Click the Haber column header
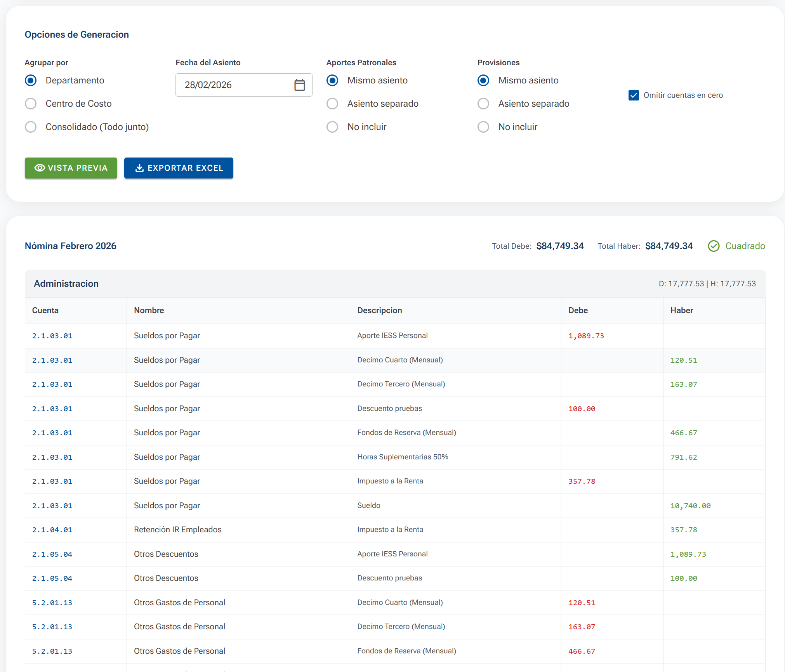Image resolution: width=785 pixels, height=672 pixels. point(681,310)
